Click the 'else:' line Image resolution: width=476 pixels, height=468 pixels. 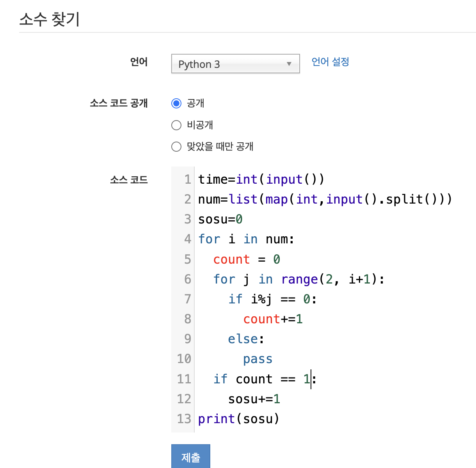coord(246,339)
